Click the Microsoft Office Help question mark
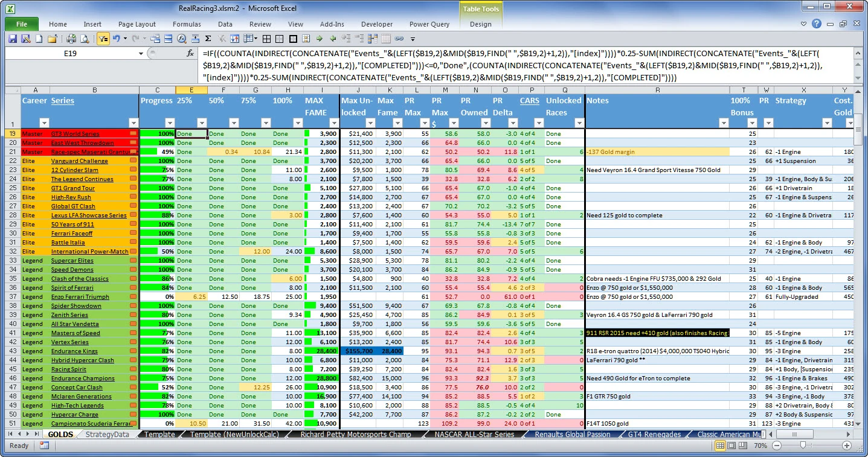 point(817,24)
